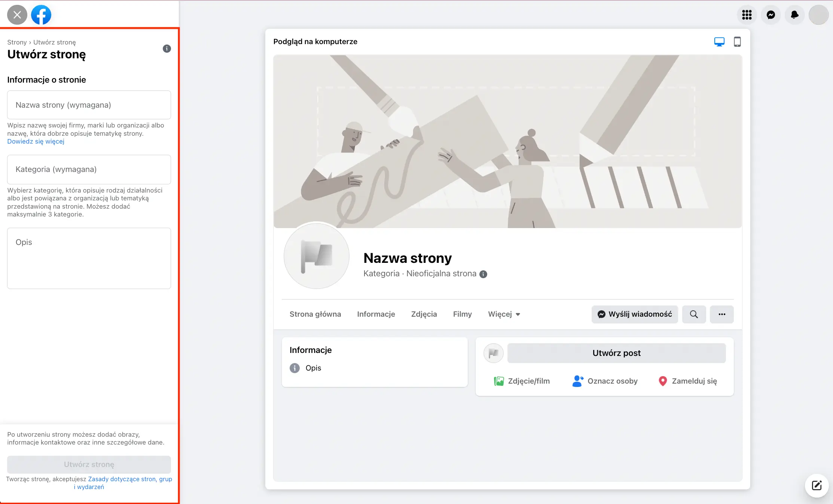Open the three-dot options in preview

click(722, 314)
